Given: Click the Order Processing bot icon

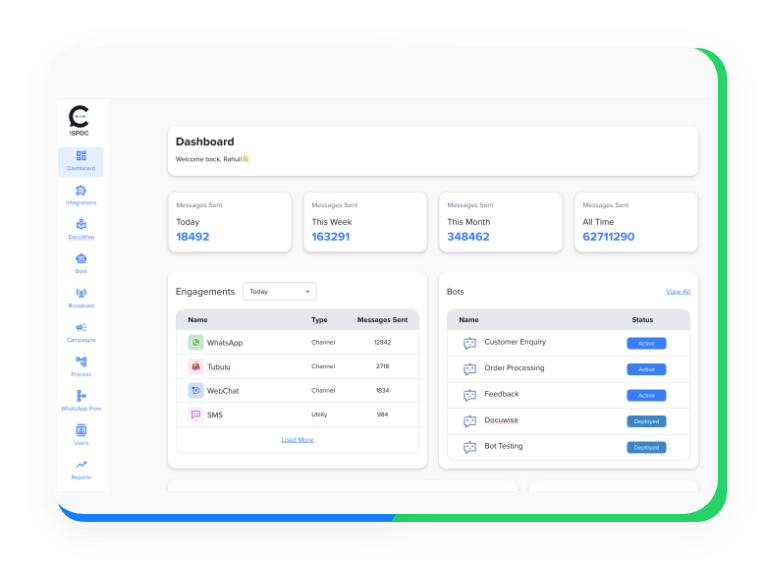Looking at the screenshot, I should point(470,369).
